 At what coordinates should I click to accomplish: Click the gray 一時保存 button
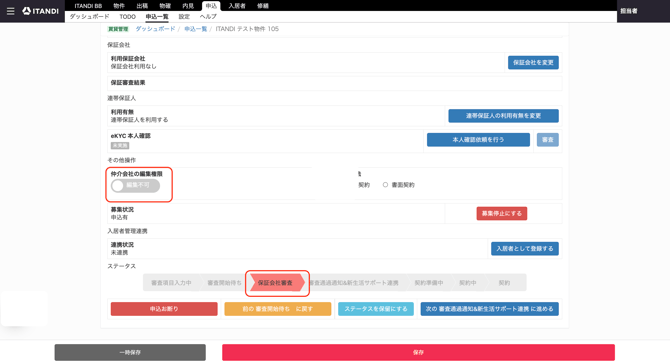point(130,352)
